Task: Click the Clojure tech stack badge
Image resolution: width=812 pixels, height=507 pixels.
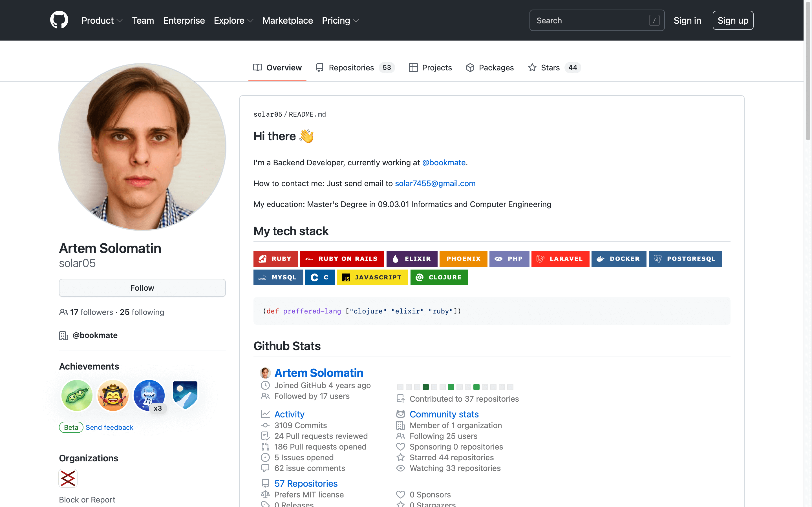Action: (x=439, y=277)
